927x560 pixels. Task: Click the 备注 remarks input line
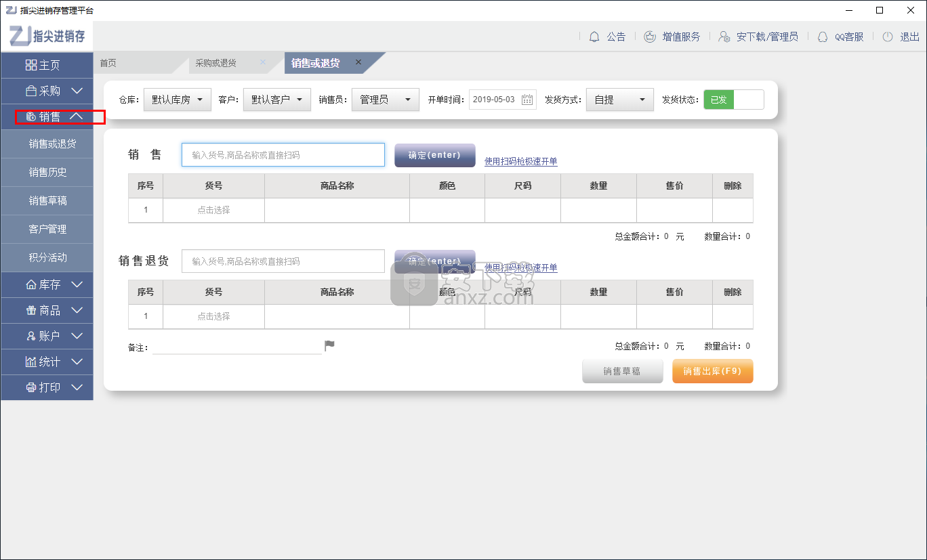(237, 347)
